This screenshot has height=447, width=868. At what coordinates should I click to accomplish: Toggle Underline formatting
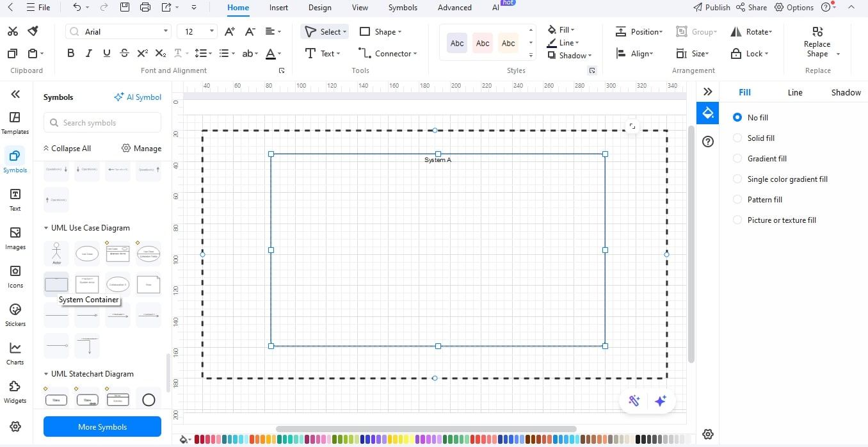coord(107,53)
